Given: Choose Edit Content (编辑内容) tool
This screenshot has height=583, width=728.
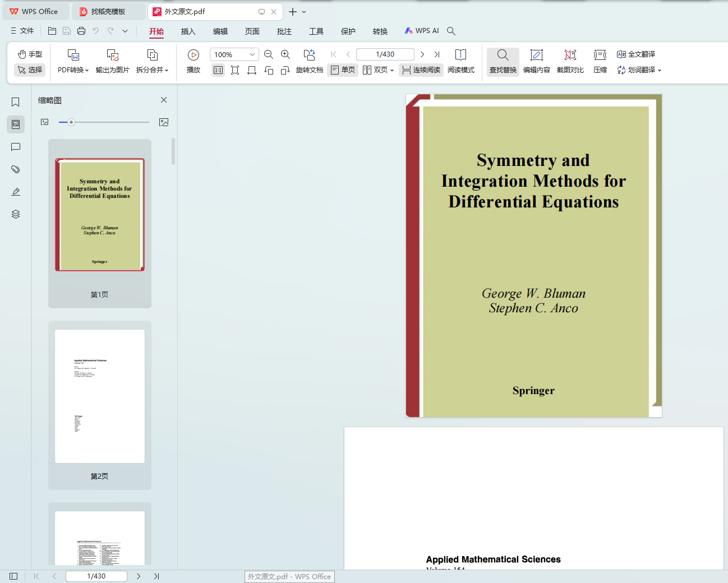Looking at the screenshot, I should (537, 62).
